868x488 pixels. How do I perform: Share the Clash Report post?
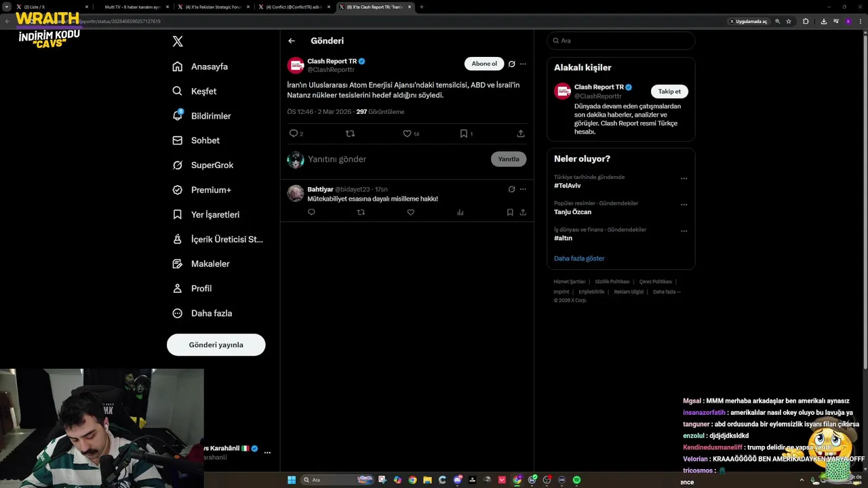pos(521,134)
